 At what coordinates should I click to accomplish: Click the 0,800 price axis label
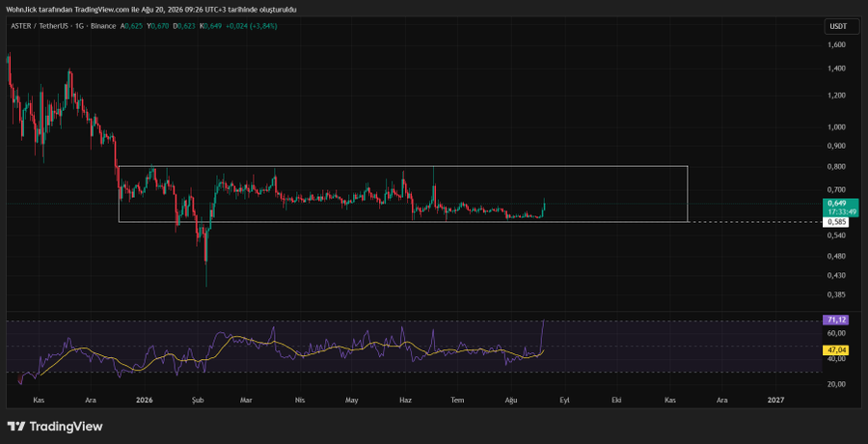[837, 167]
